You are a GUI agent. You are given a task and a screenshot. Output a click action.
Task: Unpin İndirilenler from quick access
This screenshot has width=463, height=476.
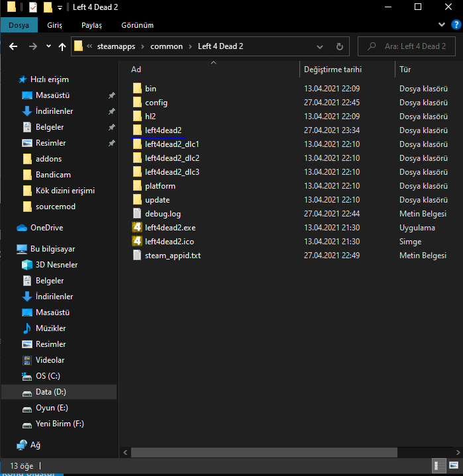click(111, 111)
